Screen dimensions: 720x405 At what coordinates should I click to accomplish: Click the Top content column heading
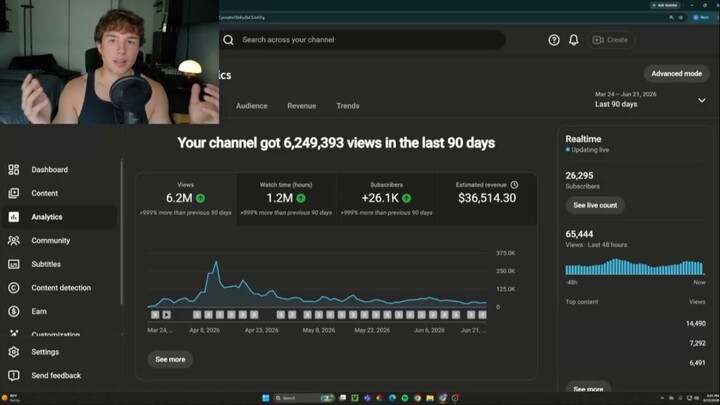click(582, 302)
